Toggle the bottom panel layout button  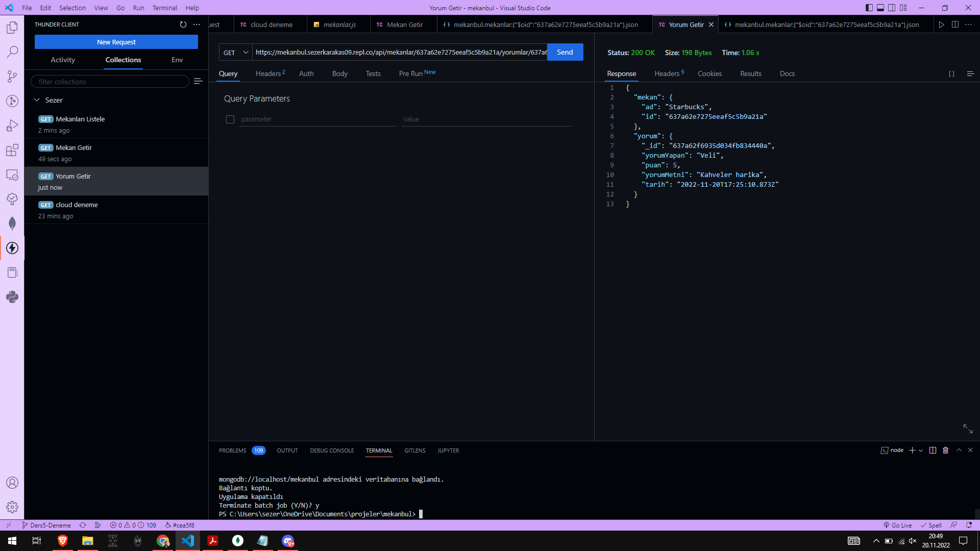click(x=880, y=8)
